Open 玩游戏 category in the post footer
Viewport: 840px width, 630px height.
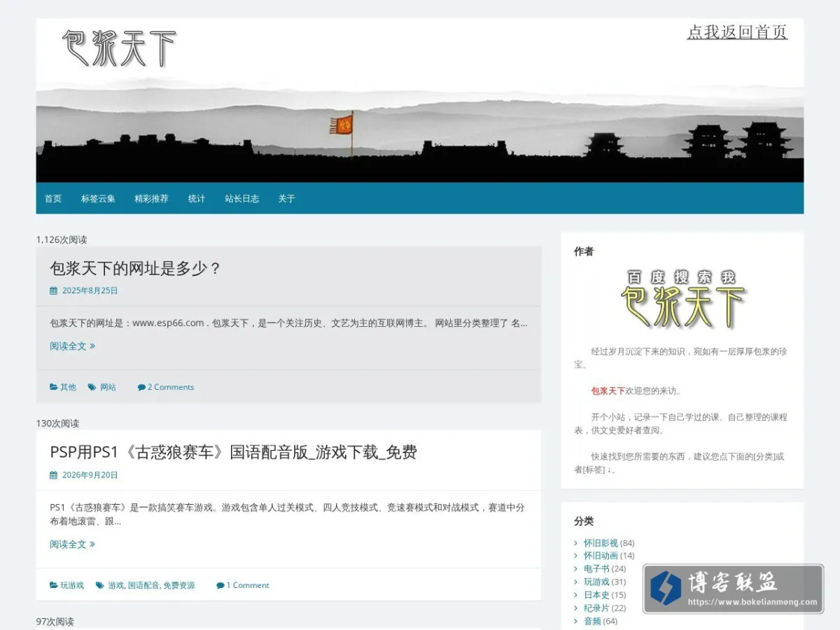tap(72, 585)
